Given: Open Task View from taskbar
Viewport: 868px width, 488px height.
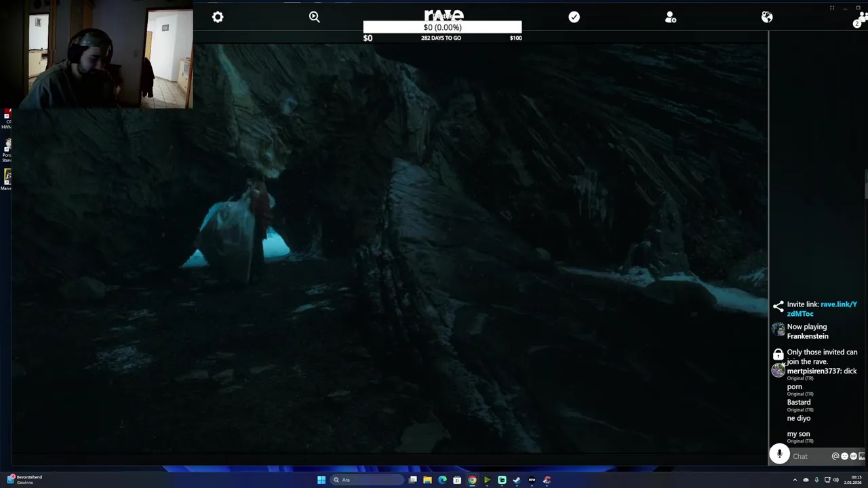Looking at the screenshot, I should point(412,480).
